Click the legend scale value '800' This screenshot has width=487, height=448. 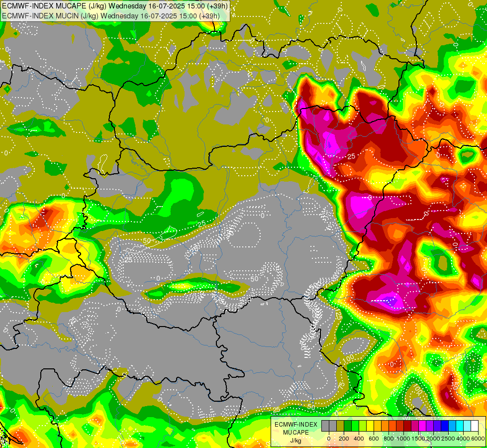(x=389, y=439)
